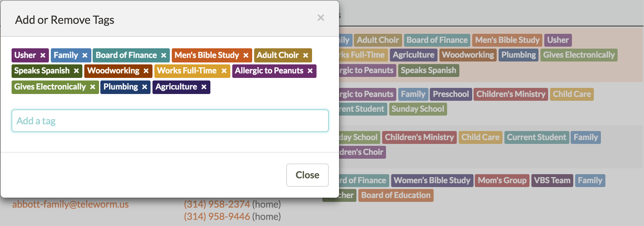Remove the Works Full-Time tag
This screenshot has height=226, width=644.
(224, 71)
